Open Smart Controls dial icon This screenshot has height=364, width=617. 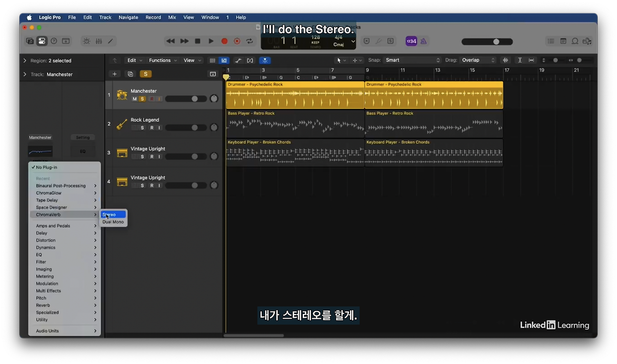[87, 41]
